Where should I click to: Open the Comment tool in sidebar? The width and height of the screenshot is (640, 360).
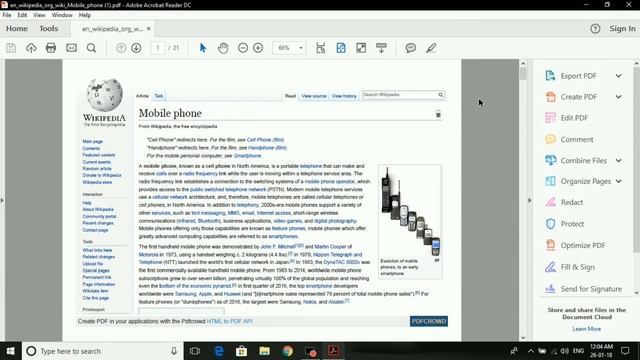tap(577, 140)
